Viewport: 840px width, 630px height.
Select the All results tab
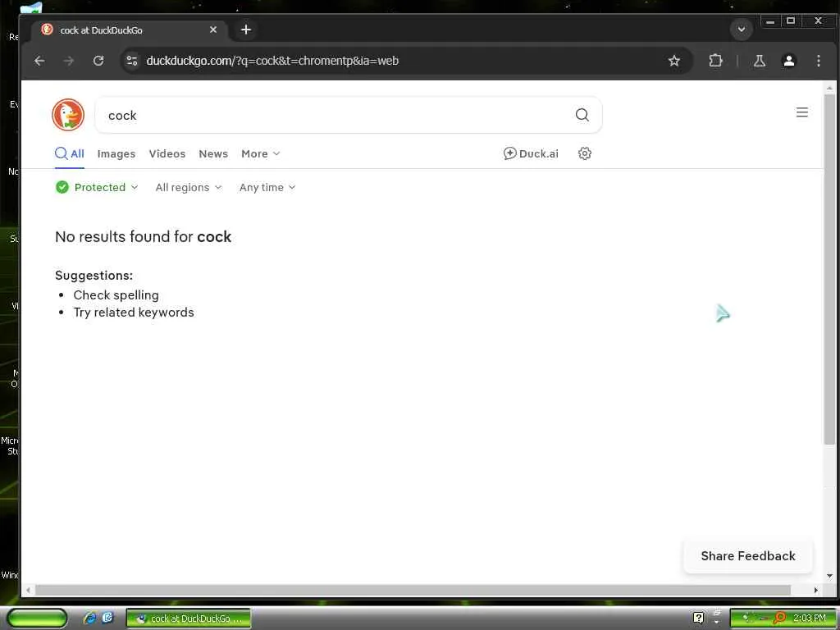(x=70, y=153)
